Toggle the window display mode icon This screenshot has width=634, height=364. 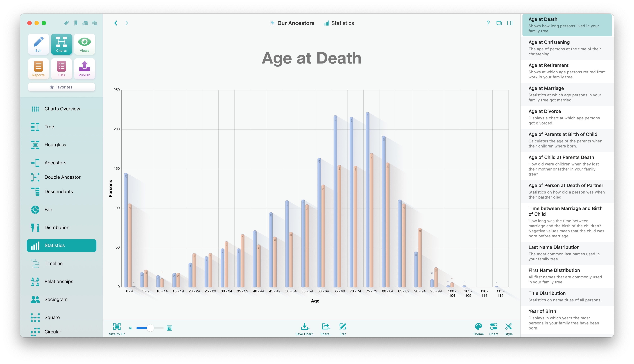pyautogui.click(x=499, y=23)
